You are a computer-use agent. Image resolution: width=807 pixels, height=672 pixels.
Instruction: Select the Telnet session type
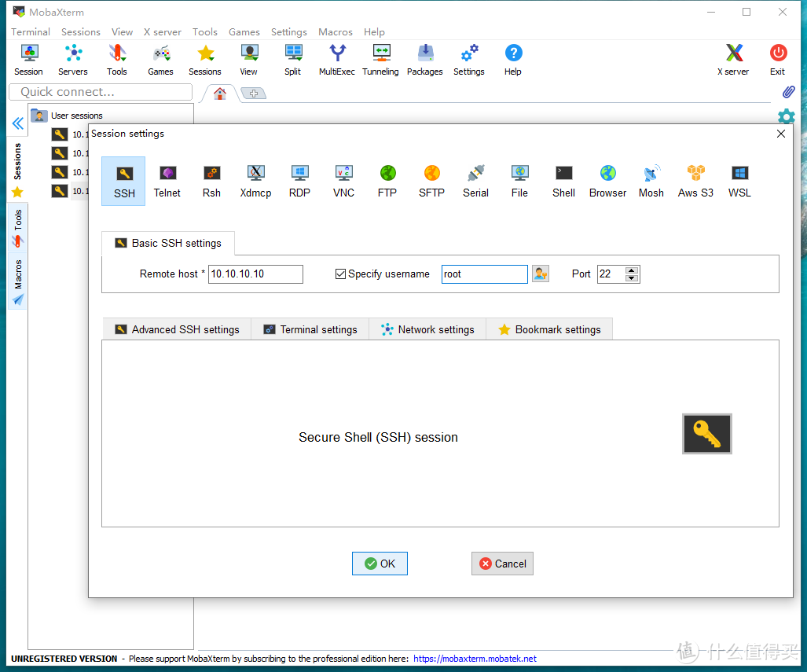[167, 182]
